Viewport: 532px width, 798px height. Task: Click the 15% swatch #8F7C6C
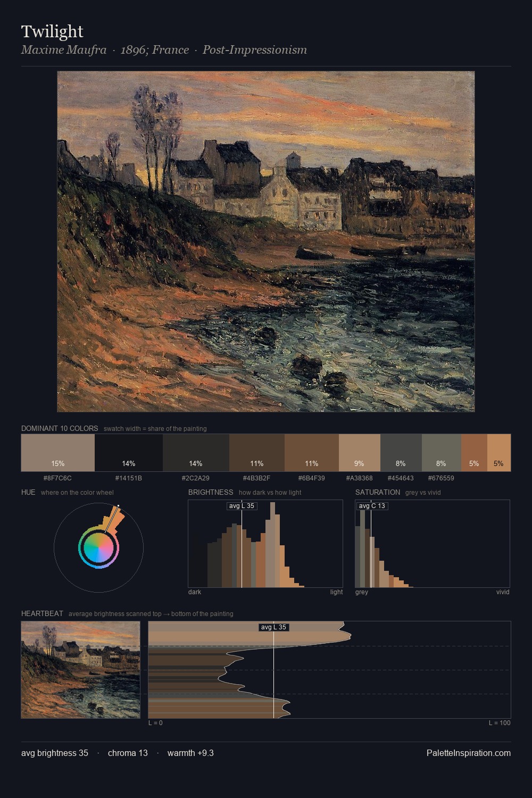tap(58, 453)
